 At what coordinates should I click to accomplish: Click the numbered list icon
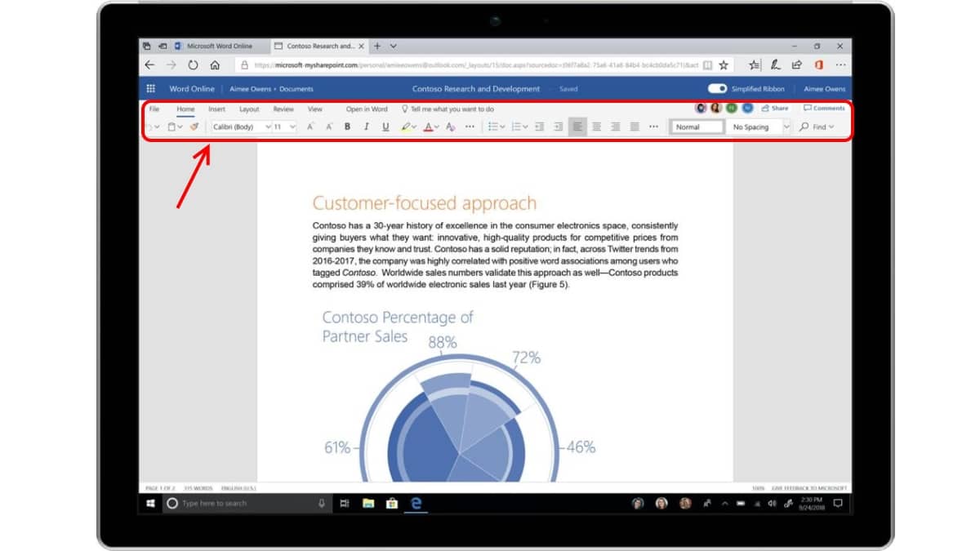[515, 127]
